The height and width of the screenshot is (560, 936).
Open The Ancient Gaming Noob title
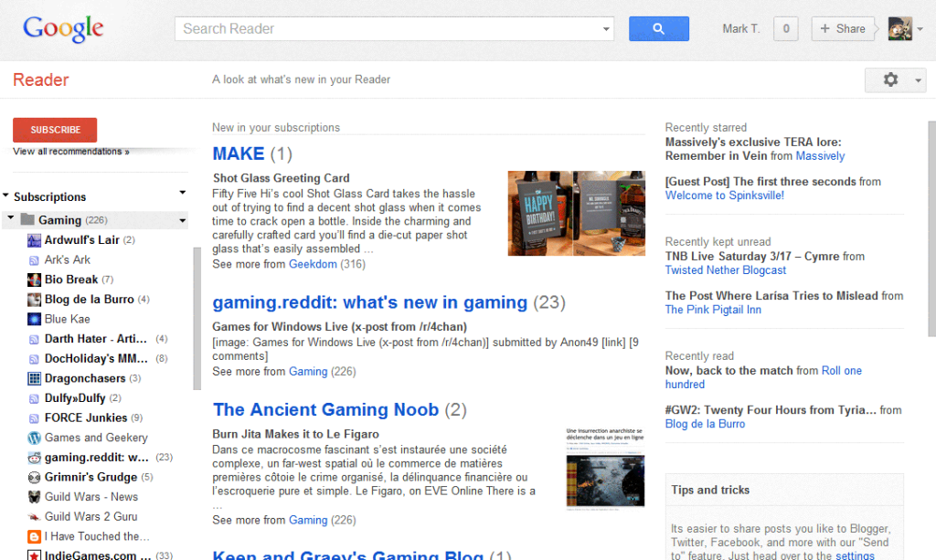[326, 409]
